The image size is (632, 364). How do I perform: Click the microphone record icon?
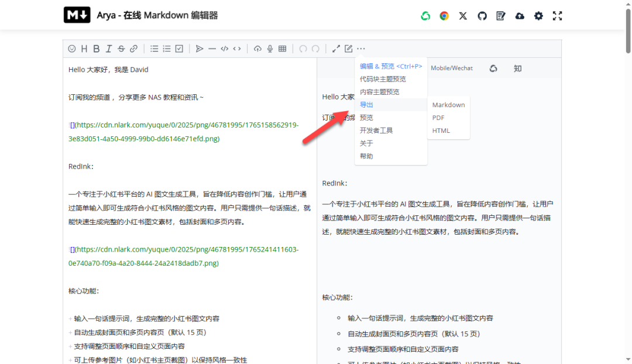pyautogui.click(x=270, y=49)
